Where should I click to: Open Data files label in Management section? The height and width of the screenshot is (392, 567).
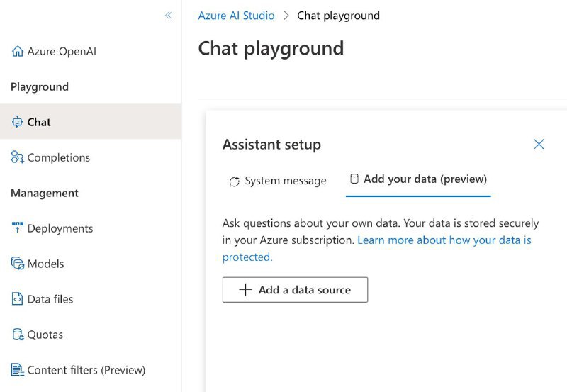pos(50,299)
